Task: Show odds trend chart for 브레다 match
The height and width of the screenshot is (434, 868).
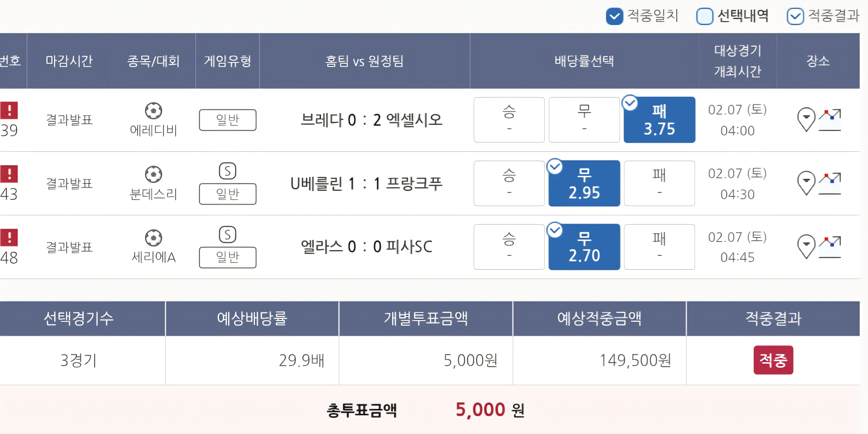Action: click(x=830, y=120)
